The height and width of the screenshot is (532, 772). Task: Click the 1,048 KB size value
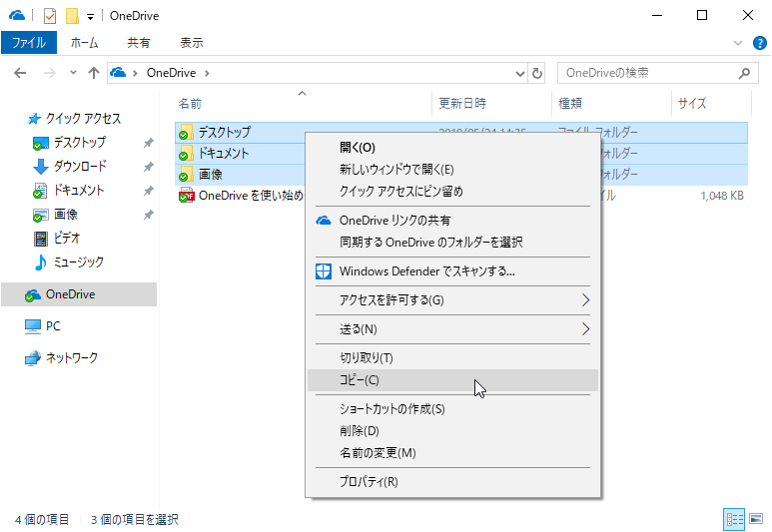(721, 196)
